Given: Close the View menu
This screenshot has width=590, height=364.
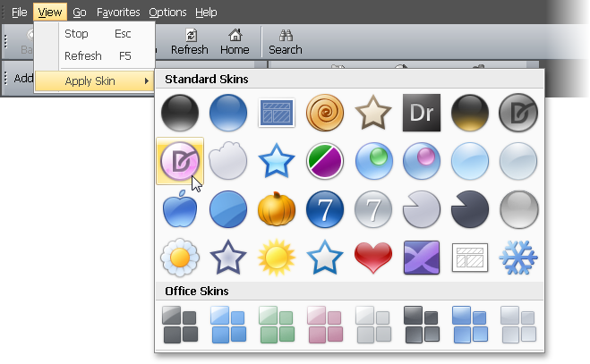Looking at the screenshot, I should pos(50,13).
